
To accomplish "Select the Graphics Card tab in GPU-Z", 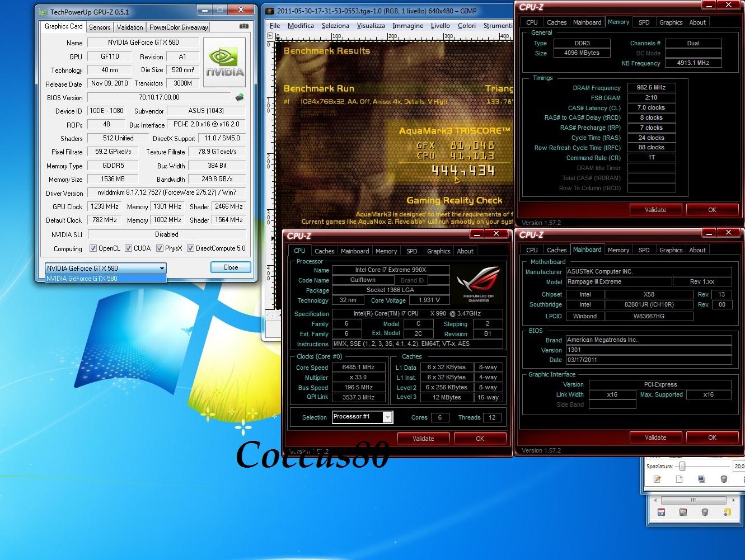I will 64,26.
